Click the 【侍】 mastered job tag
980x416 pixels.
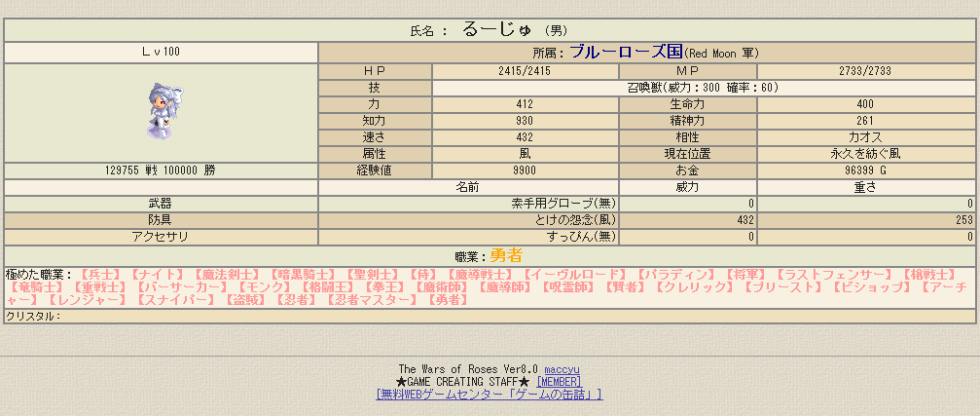click(x=425, y=275)
